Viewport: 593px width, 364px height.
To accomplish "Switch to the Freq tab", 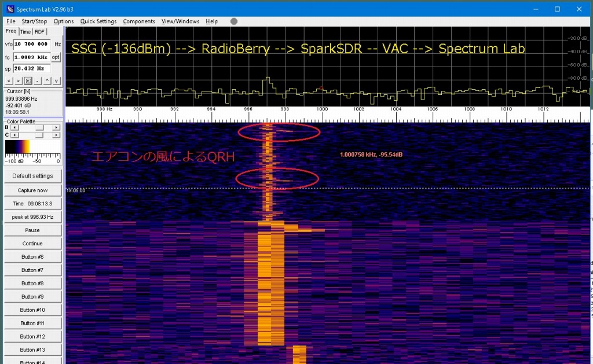I will pos(11,31).
